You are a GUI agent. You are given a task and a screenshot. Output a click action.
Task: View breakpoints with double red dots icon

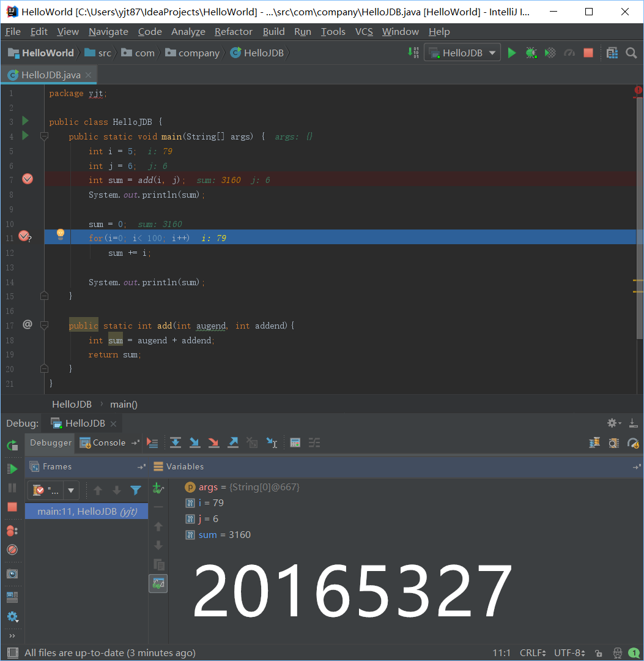coord(12,531)
